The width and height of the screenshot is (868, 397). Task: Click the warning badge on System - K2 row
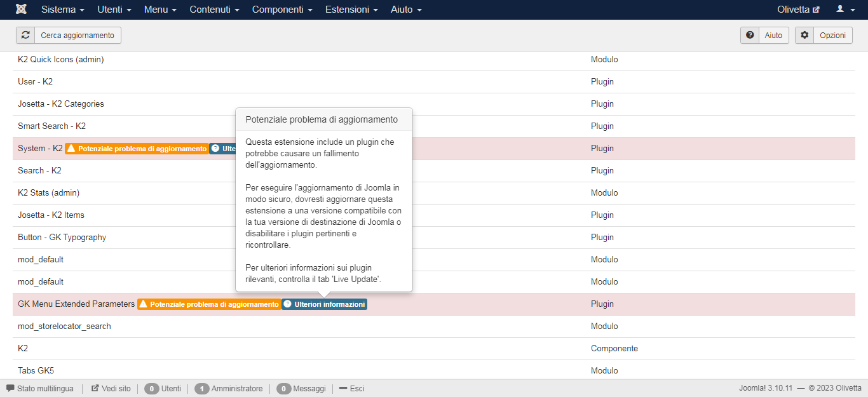pyautogui.click(x=137, y=149)
